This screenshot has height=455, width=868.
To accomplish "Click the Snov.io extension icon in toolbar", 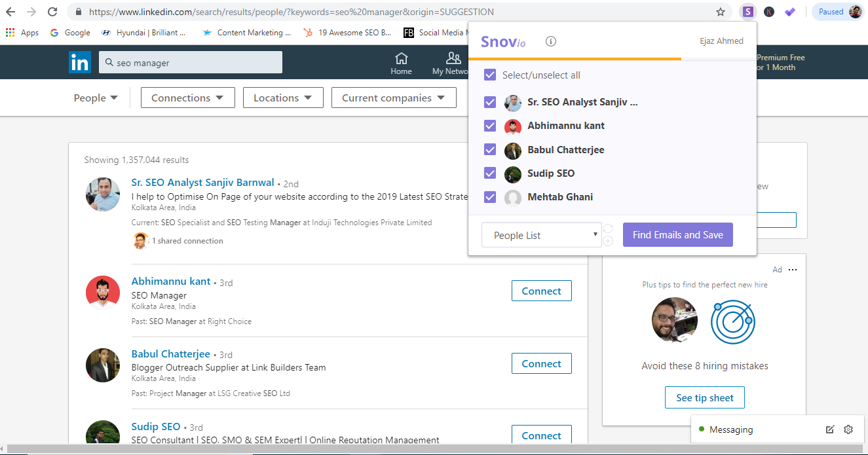I will pyautogui.click(x=747, y=12).
